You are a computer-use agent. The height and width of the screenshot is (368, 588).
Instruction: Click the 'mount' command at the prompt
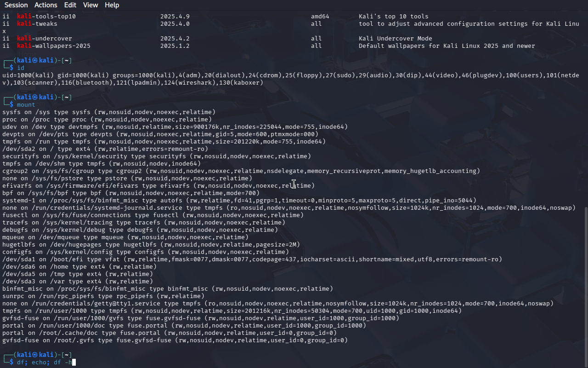click(x=26, y=105)
